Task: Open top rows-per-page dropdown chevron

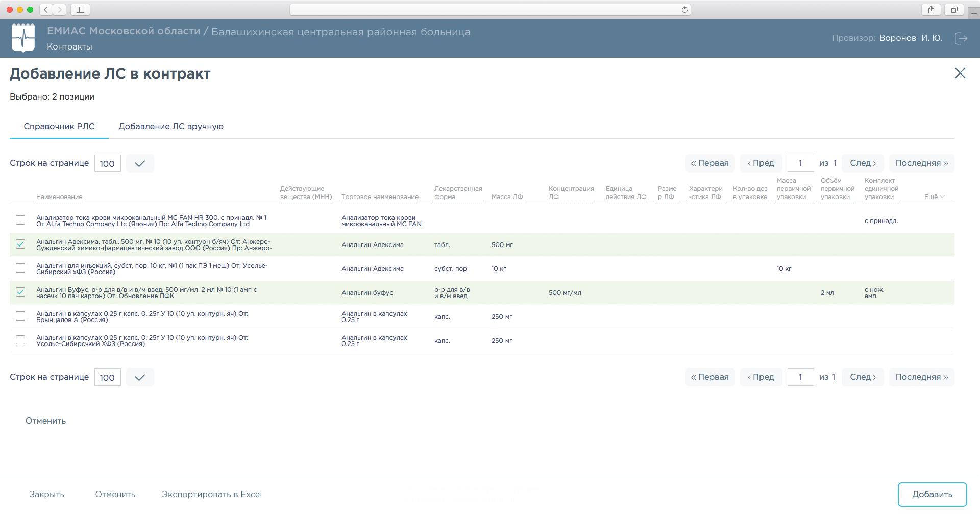Action: [140, 164]
